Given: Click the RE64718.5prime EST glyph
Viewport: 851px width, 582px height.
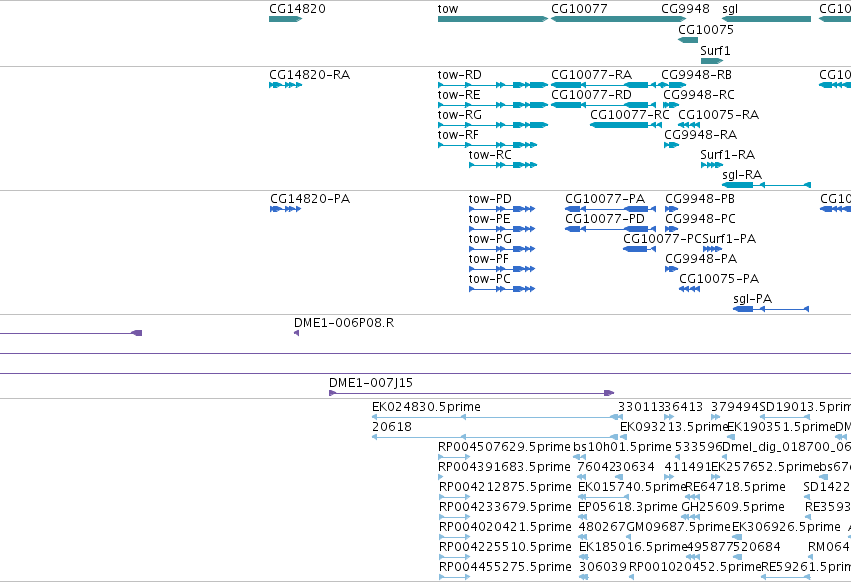Looking at the screenshot, I should click(693, 497).
